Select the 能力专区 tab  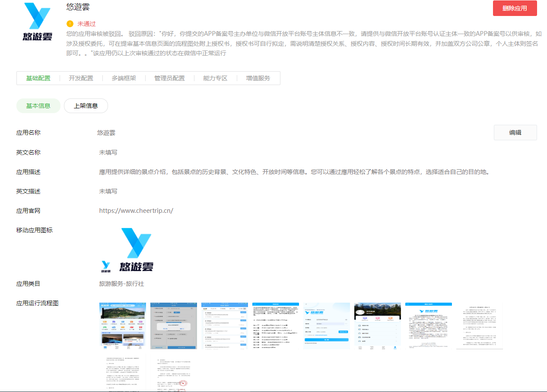tap(215, 78)
